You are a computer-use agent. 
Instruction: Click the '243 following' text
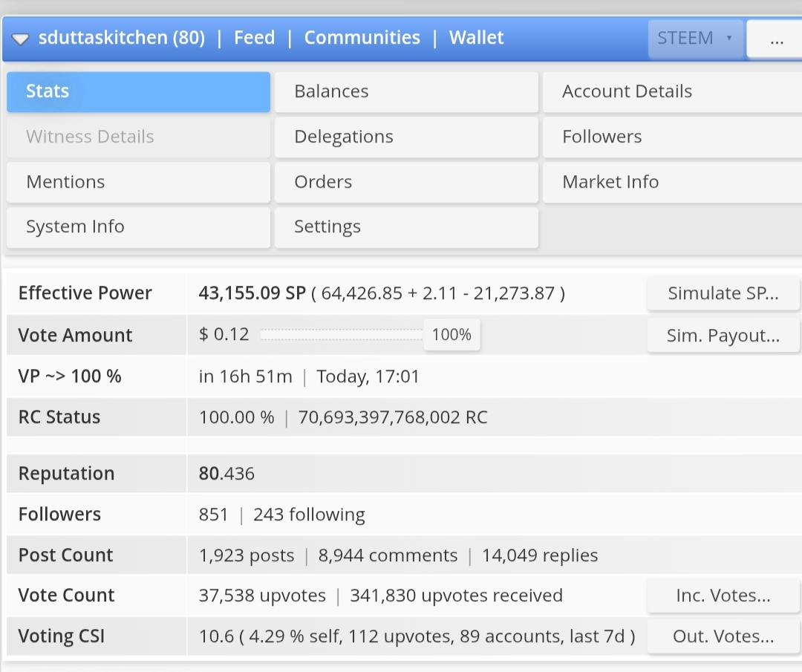(x=309, y=515)
